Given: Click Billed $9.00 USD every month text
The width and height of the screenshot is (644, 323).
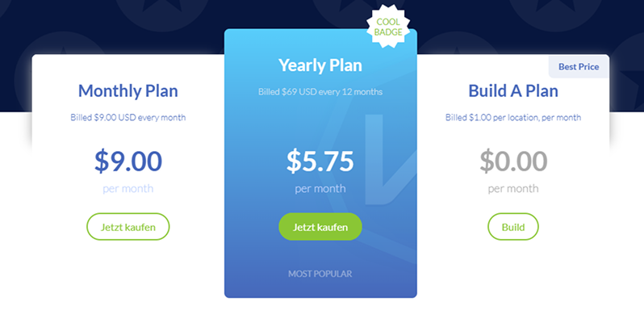Looking at the screenshot, I should pos(128,118).
